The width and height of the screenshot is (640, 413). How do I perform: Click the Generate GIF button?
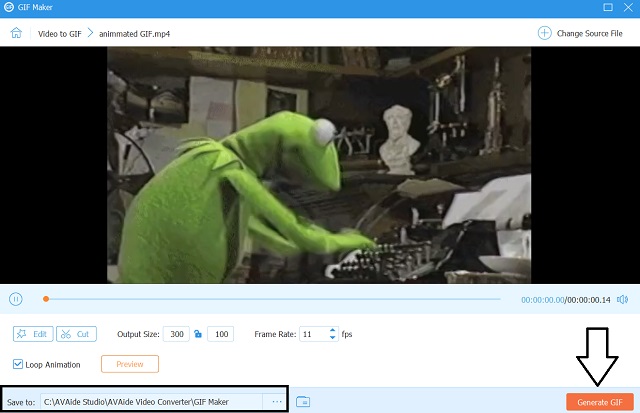point(600,402)
